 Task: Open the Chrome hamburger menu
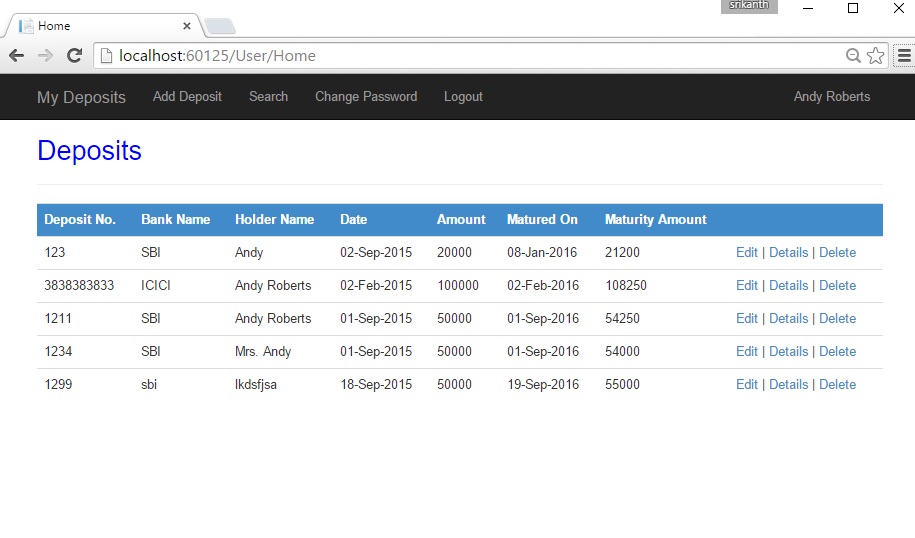[904, 55]
